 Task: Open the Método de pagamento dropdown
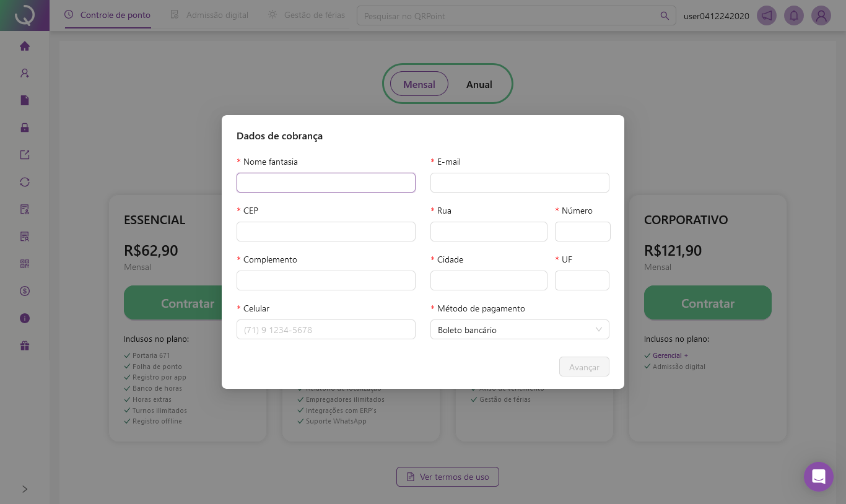pos(520,330)
